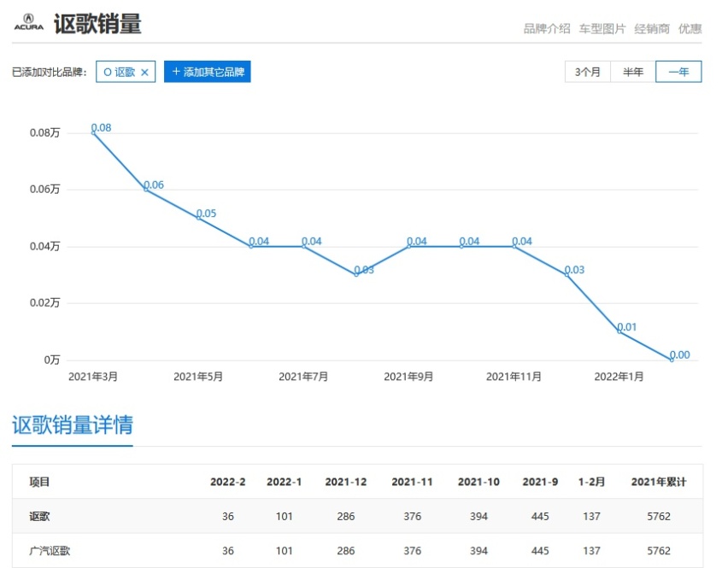
Task: Click 2021年11月 axis label
Action: click(x=514, y=377)
